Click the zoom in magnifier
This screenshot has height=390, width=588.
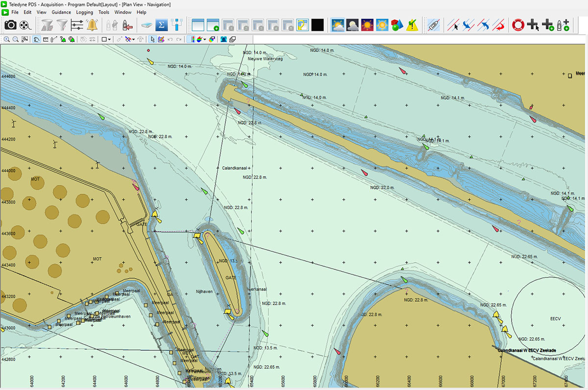7,39
